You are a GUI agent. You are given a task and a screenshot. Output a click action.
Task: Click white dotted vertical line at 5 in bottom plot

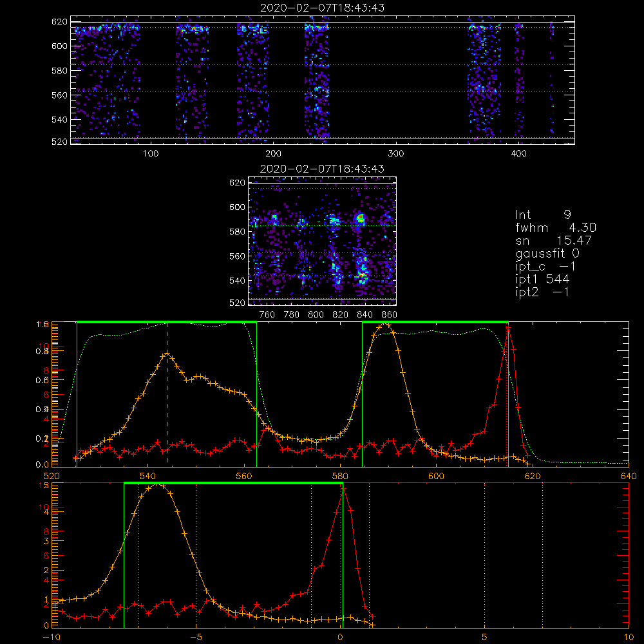[485, 555]
